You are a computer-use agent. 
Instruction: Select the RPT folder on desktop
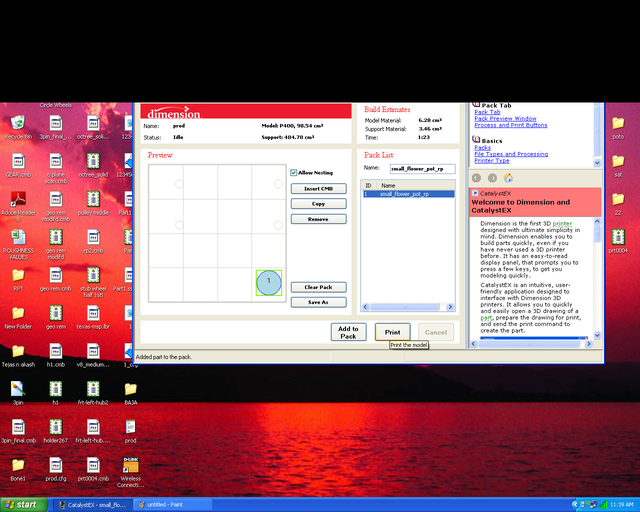[x=18, y=280]
